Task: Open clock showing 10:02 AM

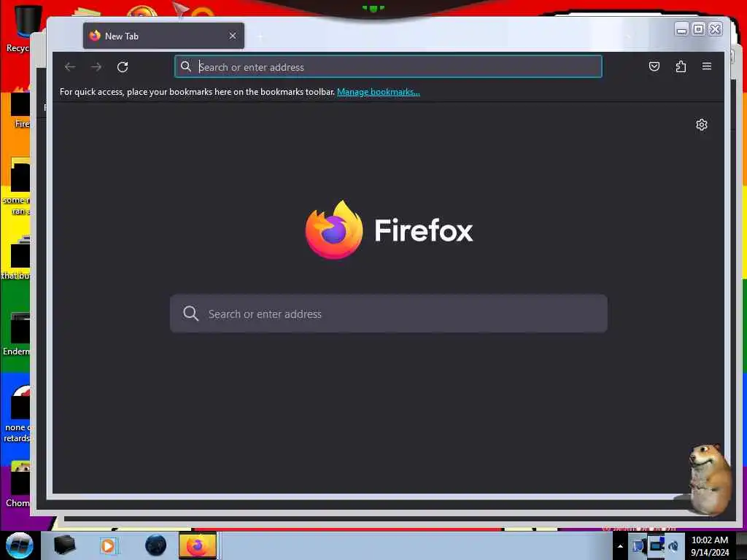Action: [x=709, y=546]
